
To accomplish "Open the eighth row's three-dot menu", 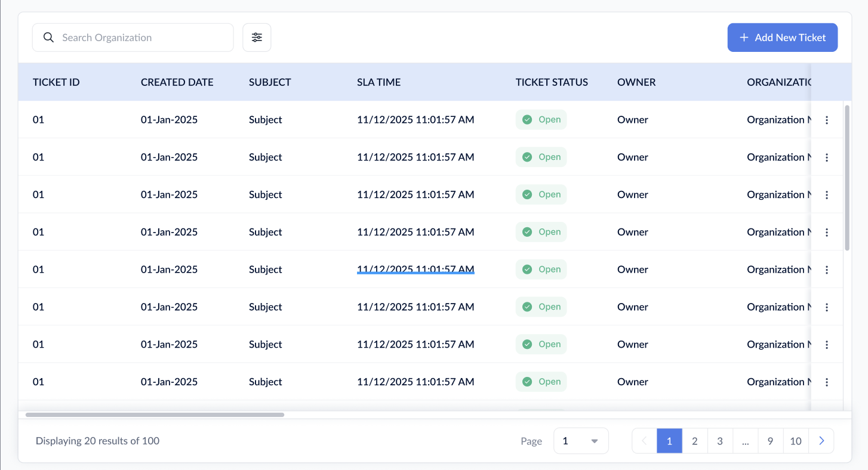I will coord(827,382).
